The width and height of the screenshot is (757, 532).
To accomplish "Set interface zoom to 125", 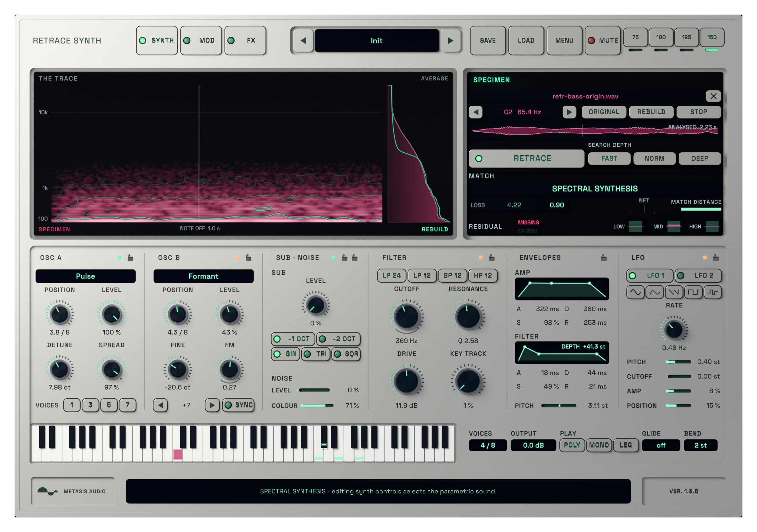I will pyautogui.click(x=687, y=37).
